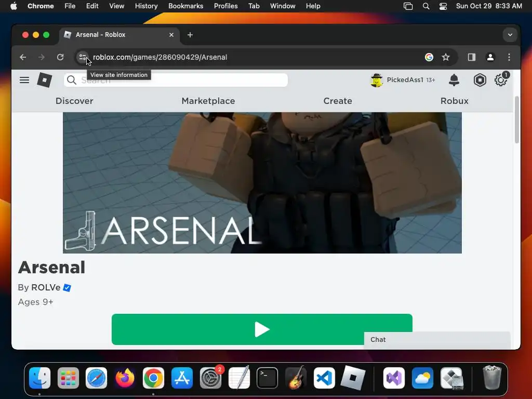Screen dimensions: 532x399
Task: Close the Arsenal - Roblox tab
Action: [171, 35]
